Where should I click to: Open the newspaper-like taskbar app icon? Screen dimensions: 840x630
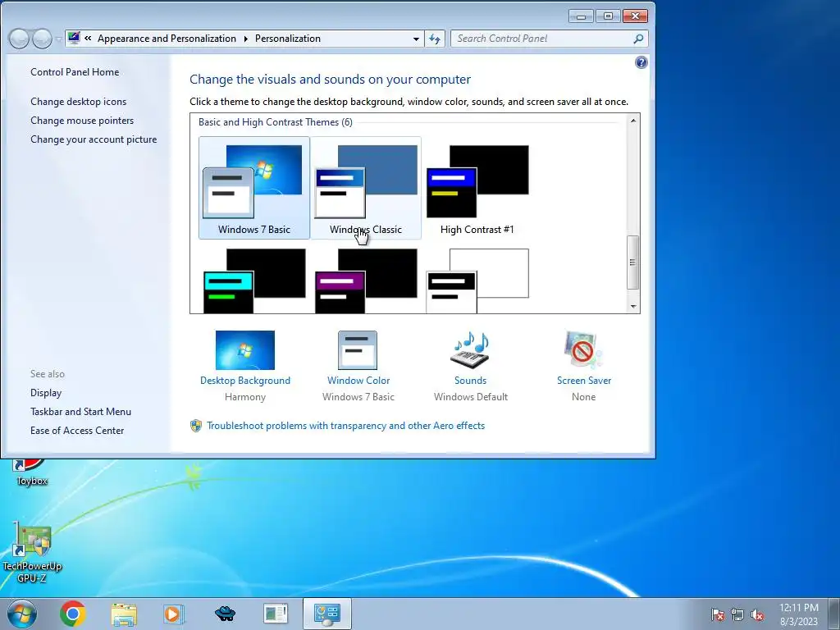tap(276, 614)
